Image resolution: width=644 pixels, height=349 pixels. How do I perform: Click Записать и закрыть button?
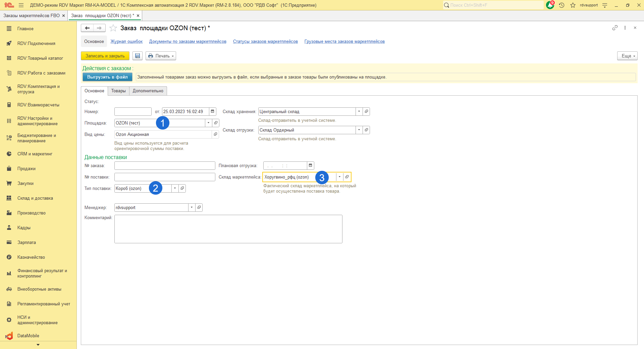click(x=105, y=56)
